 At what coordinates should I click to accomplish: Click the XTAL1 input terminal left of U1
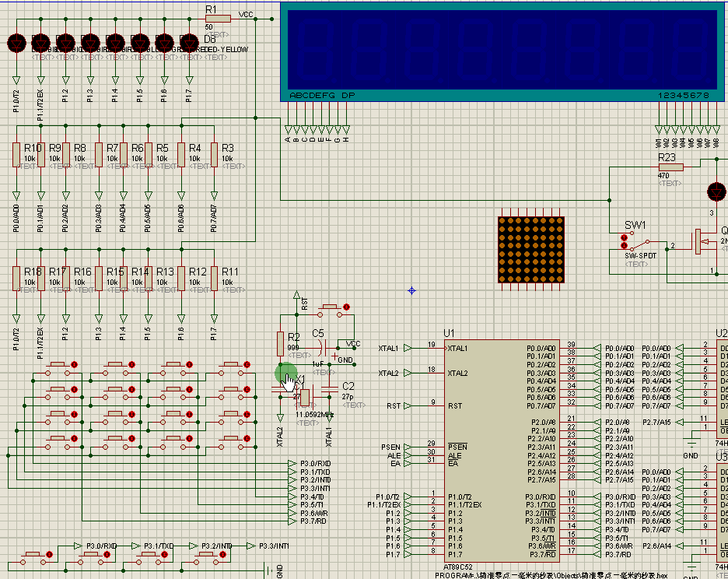coord(408,348)
